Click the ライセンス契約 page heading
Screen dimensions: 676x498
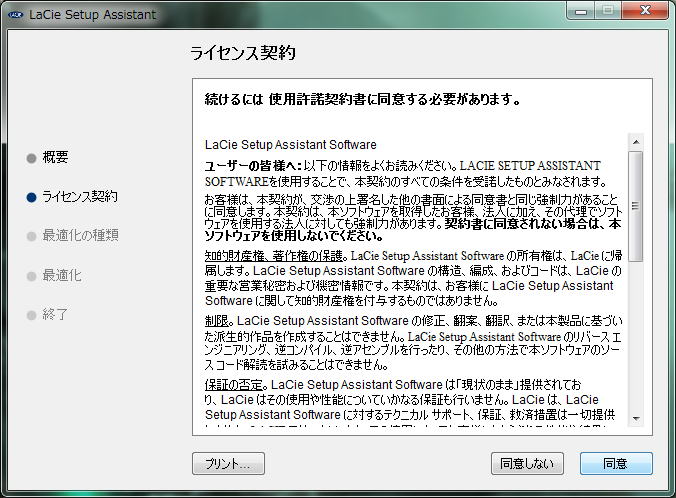pos(243,53)
